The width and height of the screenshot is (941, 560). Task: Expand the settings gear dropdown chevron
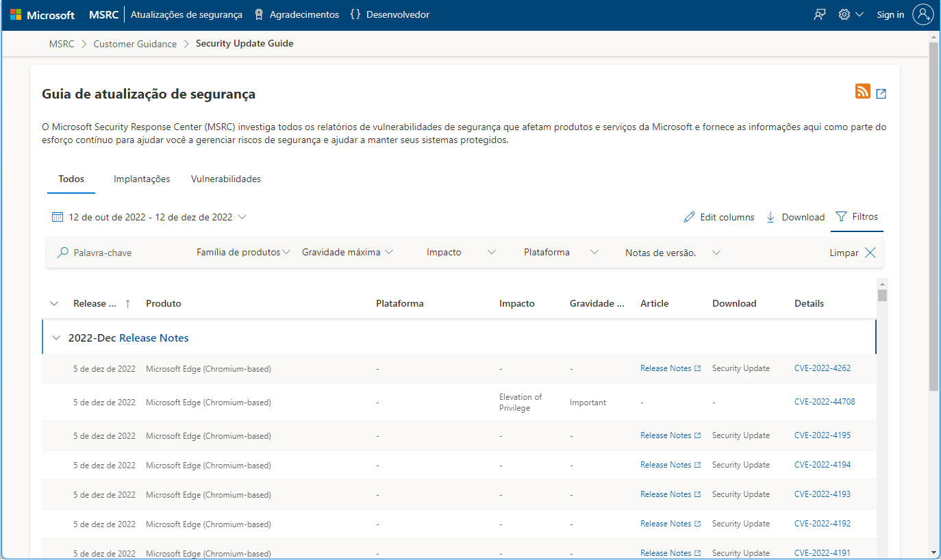(860, 14)
